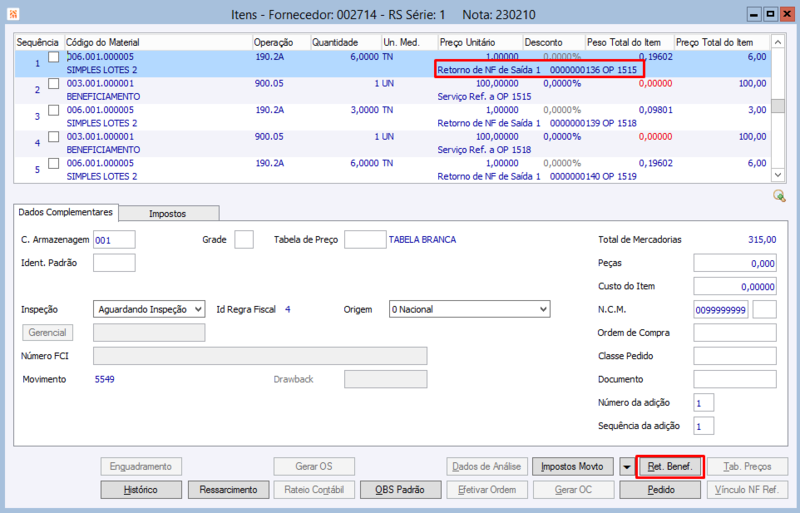Image resolution: width=800 pixels, height=513 pixels.
Task: Tick the checkbox on sequence row 2
Action: pyautogui.click(x=54, y=83)
